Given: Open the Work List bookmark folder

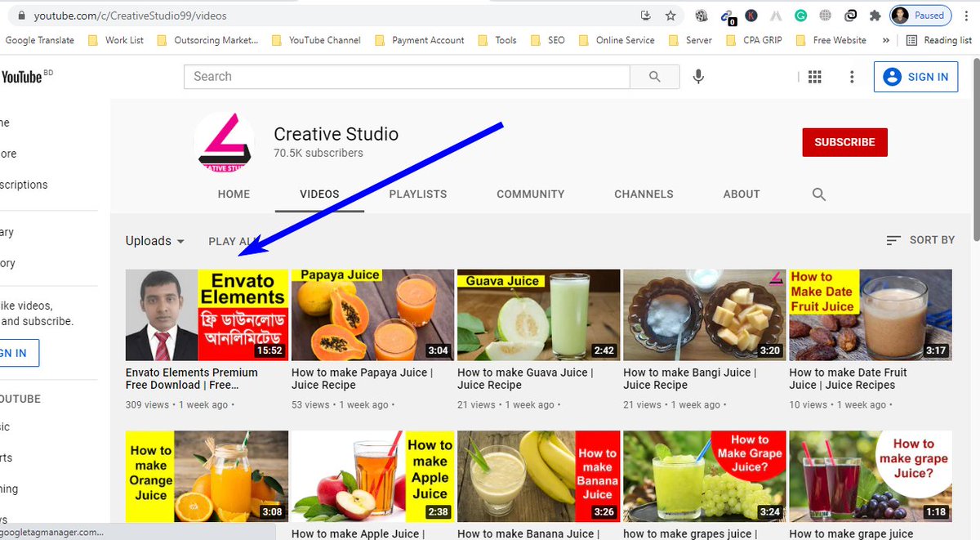Looking at the screenshot, I should point(115,40).
